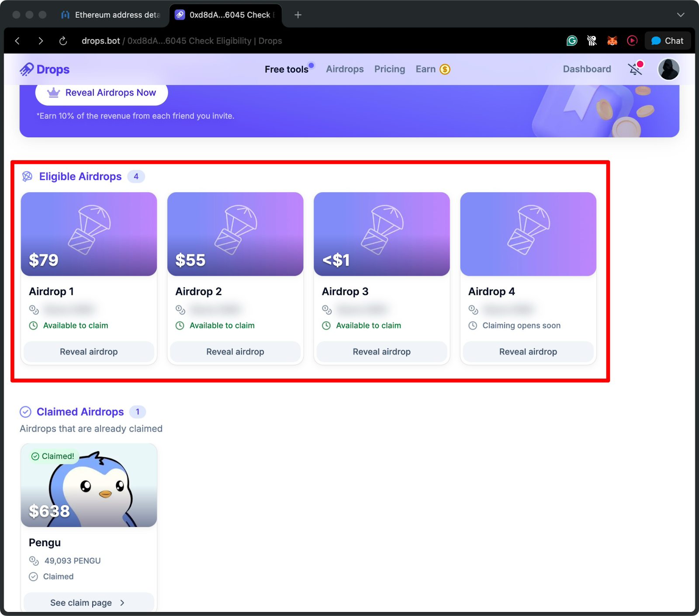Click the Reveal Airdrops Now button
699x616 pixels.
click(101, 92)
